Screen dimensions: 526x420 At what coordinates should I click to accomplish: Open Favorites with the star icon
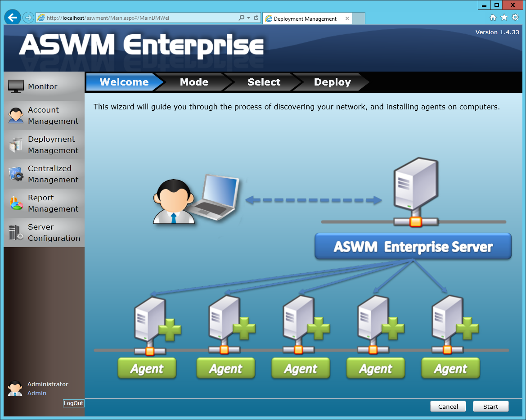click(504, 18)
